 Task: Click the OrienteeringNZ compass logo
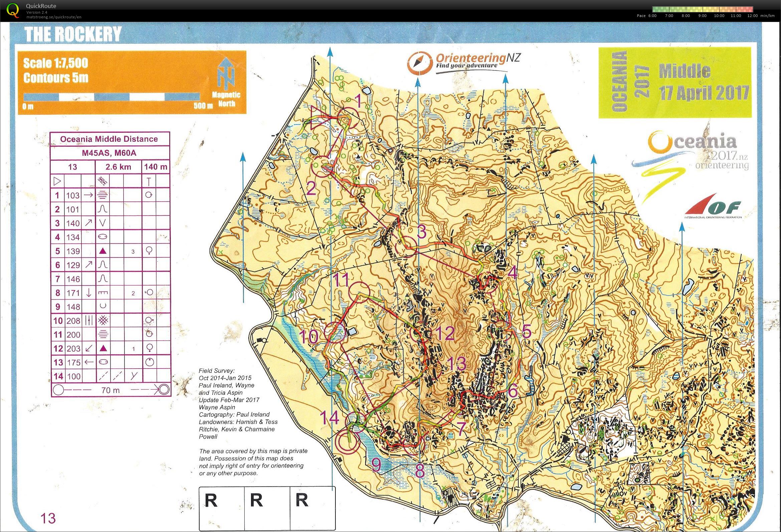click(420, 63)
